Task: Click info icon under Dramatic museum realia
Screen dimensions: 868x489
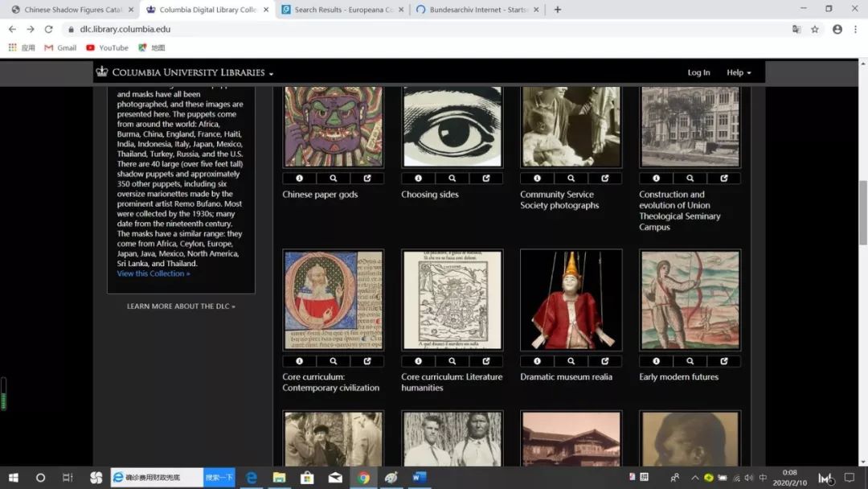Action: [x=537, y=361]
